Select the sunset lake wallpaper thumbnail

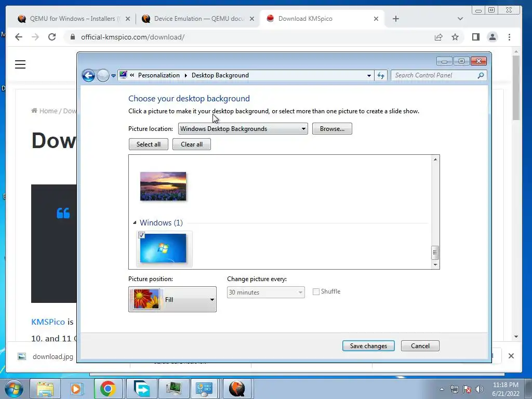click(163, 187)
